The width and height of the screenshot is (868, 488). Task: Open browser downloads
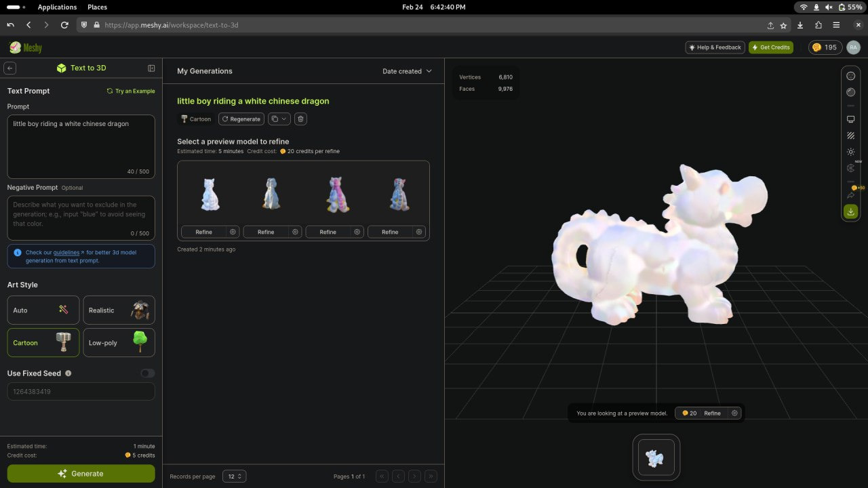click(801, 25)
